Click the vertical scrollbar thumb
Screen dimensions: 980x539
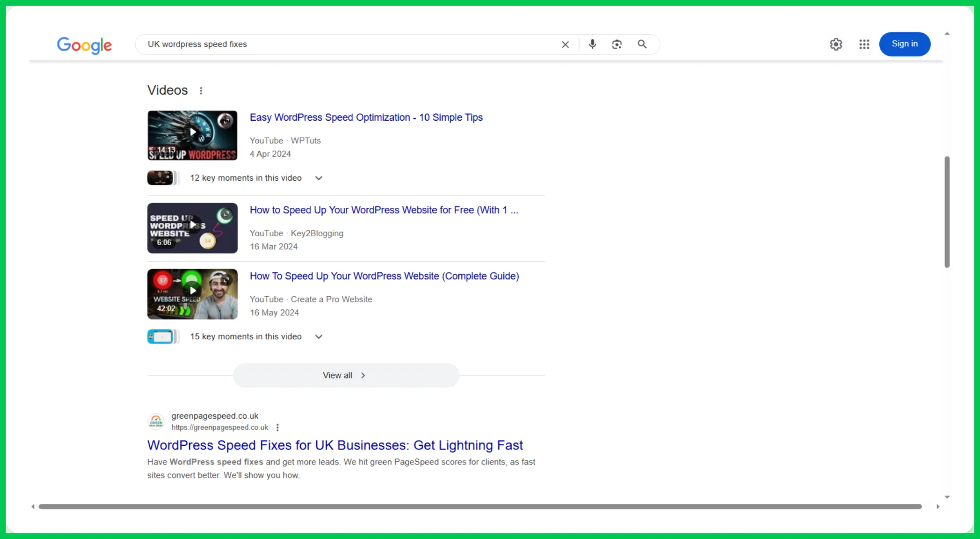pos(947,212)
